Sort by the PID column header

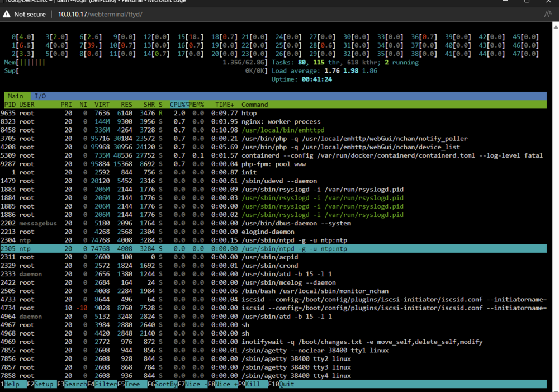10,105
